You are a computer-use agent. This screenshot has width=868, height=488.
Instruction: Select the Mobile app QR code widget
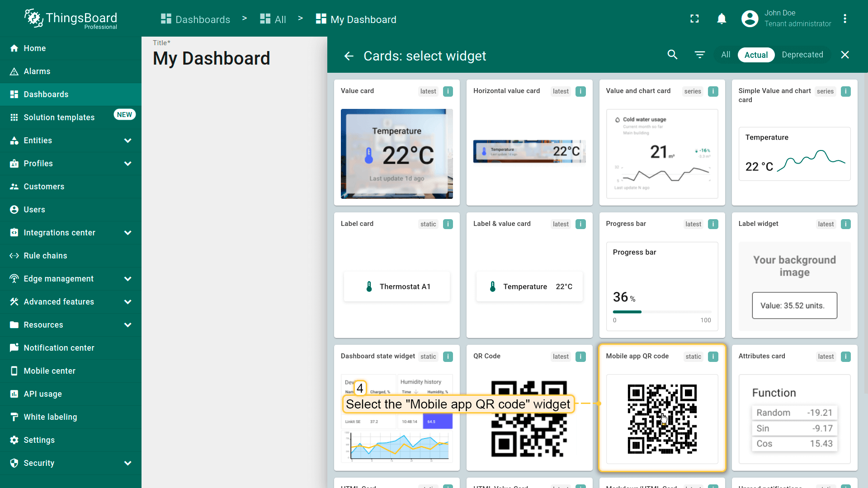(662, 418)
